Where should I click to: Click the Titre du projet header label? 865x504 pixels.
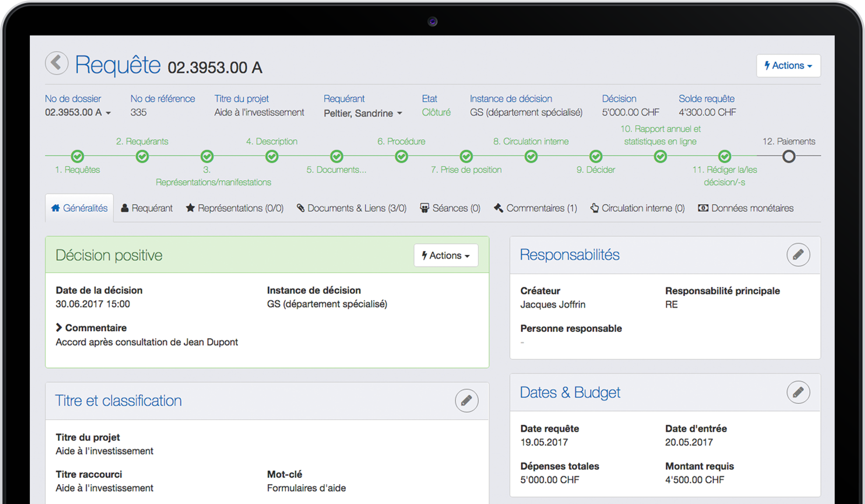pyautogui.click(x=241, y=99)
